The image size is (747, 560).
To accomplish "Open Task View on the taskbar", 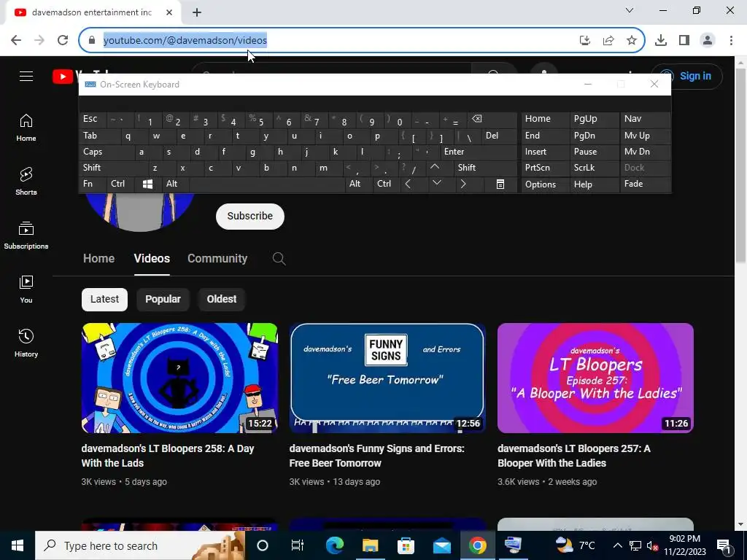I will pyautogui.click(x=298, y=545).
